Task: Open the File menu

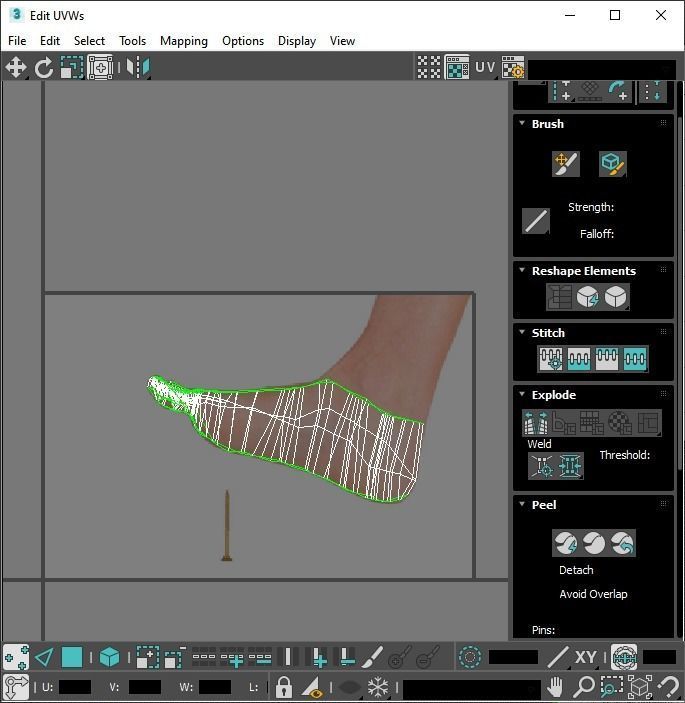Action: pyautogui.click(x=17, y=41)
